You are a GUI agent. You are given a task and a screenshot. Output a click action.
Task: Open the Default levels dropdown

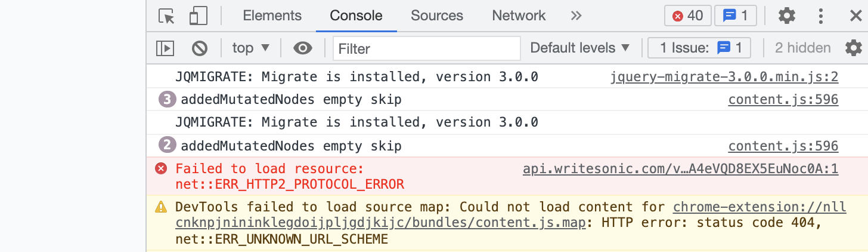[580, 48]
